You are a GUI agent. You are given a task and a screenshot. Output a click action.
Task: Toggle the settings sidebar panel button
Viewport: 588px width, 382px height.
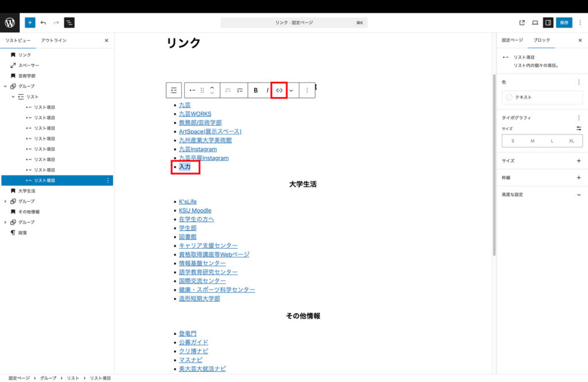548,22
